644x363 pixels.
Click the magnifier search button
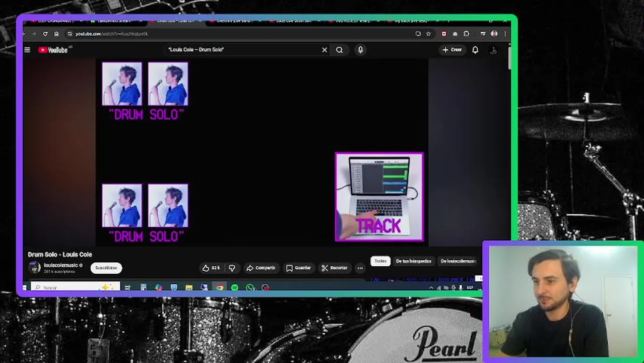340,50
